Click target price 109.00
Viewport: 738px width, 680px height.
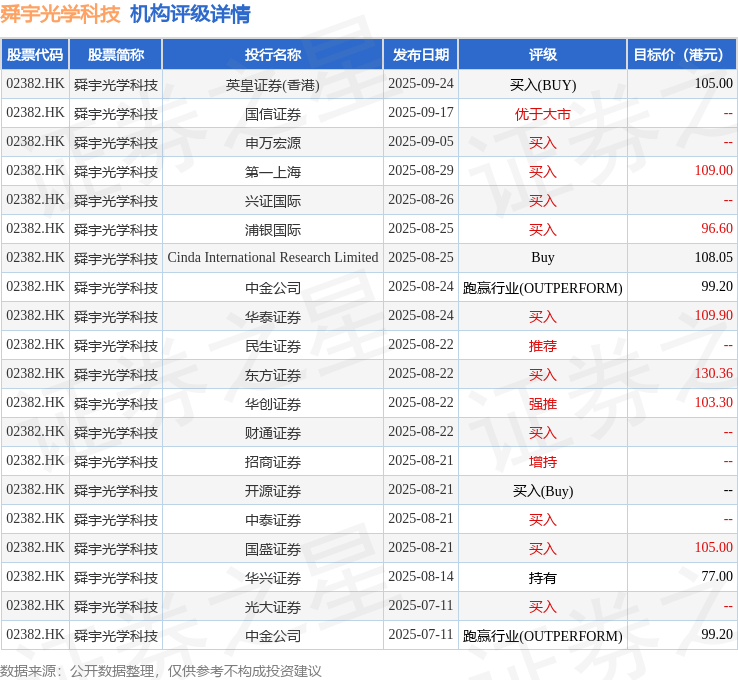click(x=714, y=170)
